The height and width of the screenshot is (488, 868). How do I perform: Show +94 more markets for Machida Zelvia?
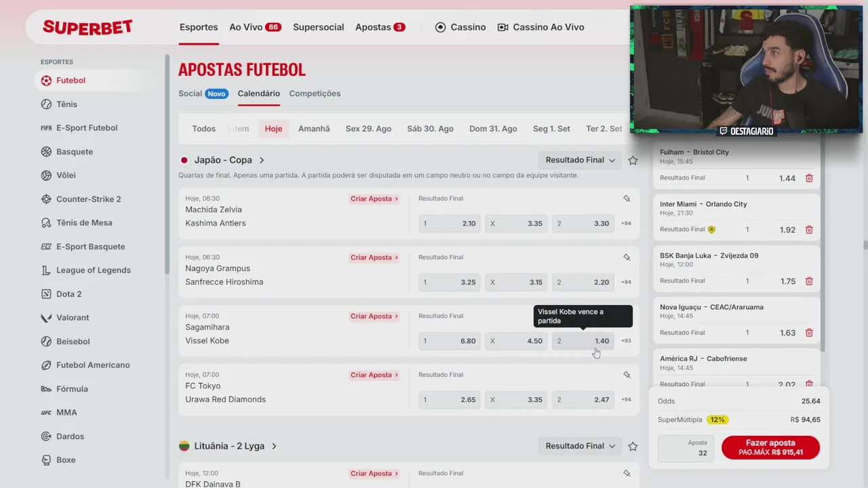(626, 224)
